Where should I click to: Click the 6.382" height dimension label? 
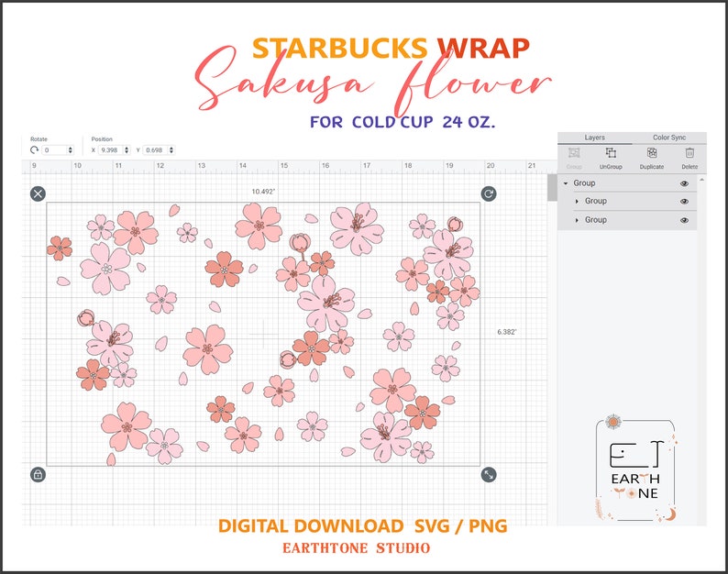tap(506, 332)
